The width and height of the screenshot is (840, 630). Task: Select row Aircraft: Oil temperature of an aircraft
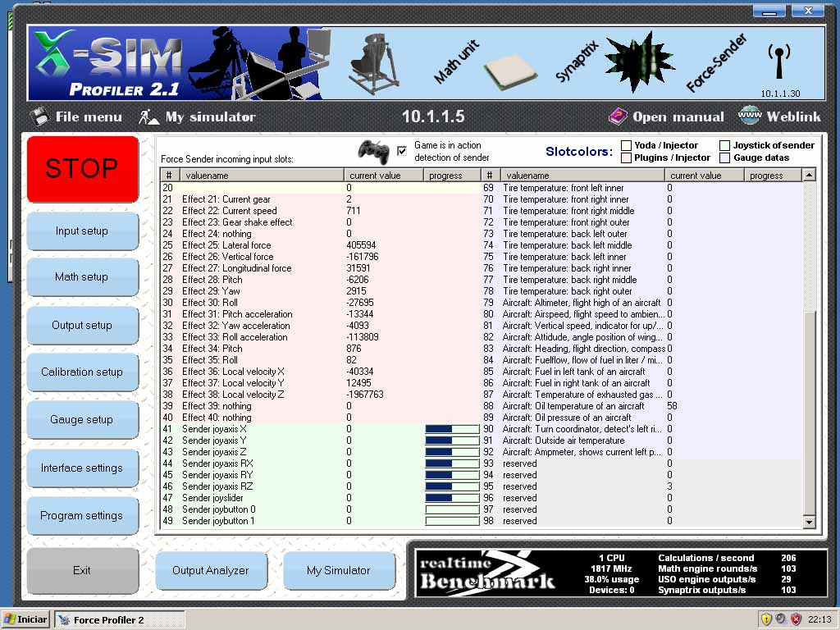click(641, 406)
